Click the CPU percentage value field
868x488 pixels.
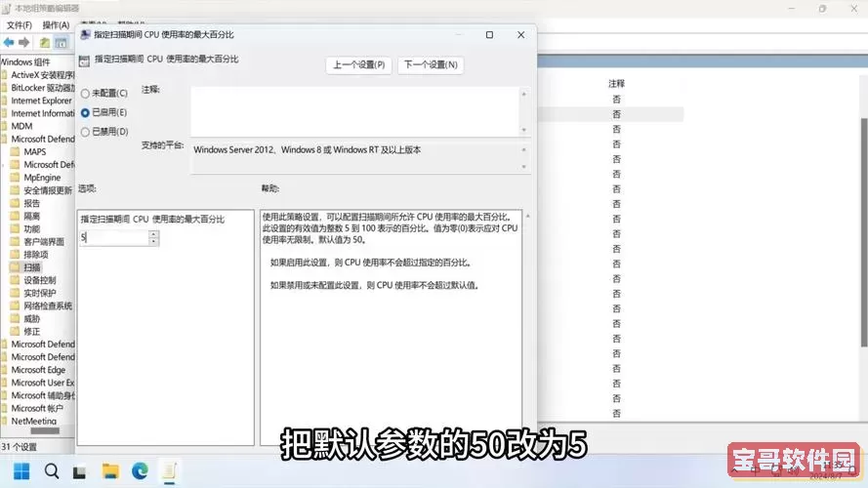pyautogui.click(x=114, y=238)
